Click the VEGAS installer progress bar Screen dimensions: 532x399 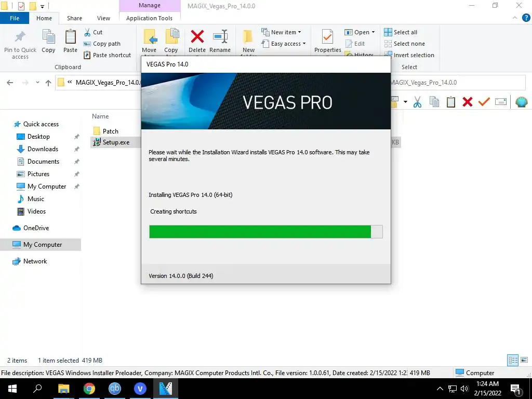[x=266, y=232]
